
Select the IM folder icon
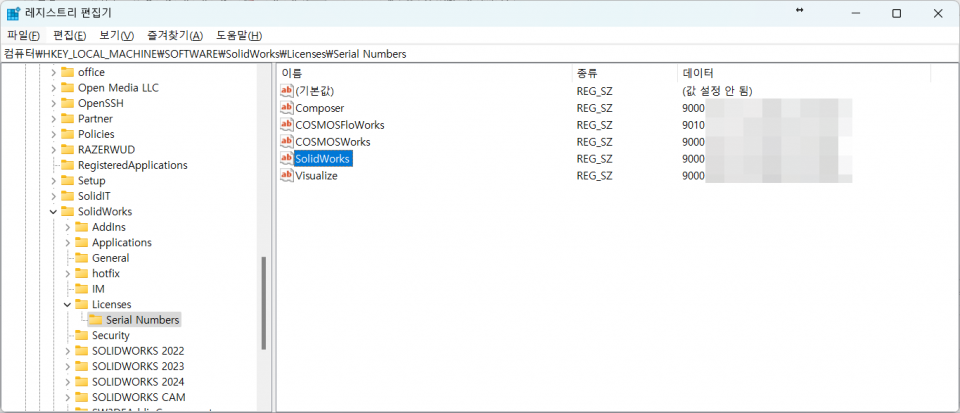click(x=81, y=289)
